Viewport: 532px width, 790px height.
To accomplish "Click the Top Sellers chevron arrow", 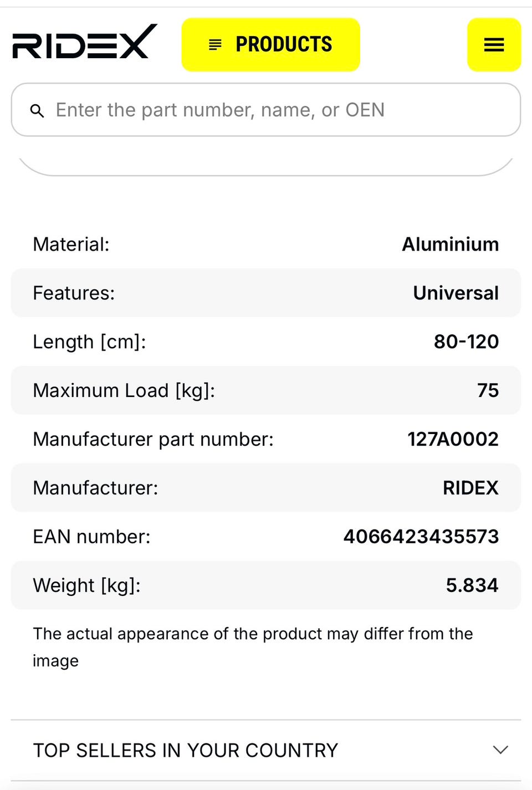I will (x=500, y=750).
